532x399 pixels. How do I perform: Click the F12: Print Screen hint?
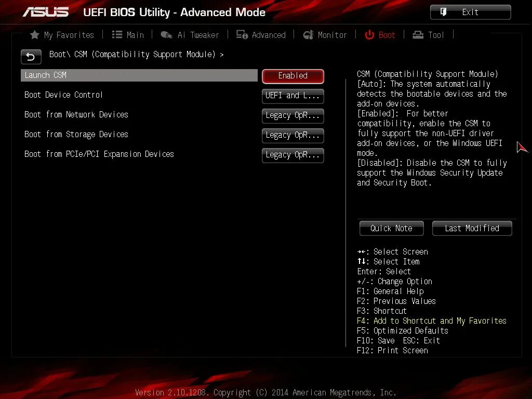click(393, 350)
